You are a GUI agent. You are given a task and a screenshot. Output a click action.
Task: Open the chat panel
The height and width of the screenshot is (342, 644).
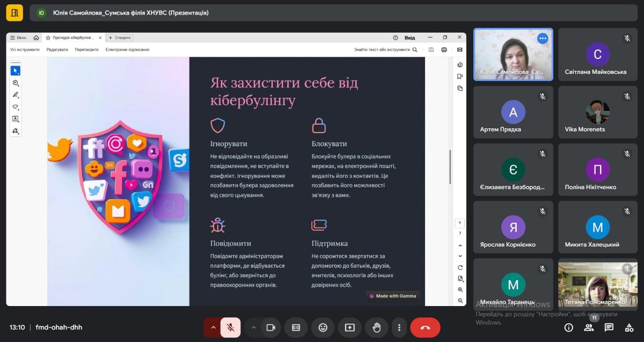[x=609, y=328]
